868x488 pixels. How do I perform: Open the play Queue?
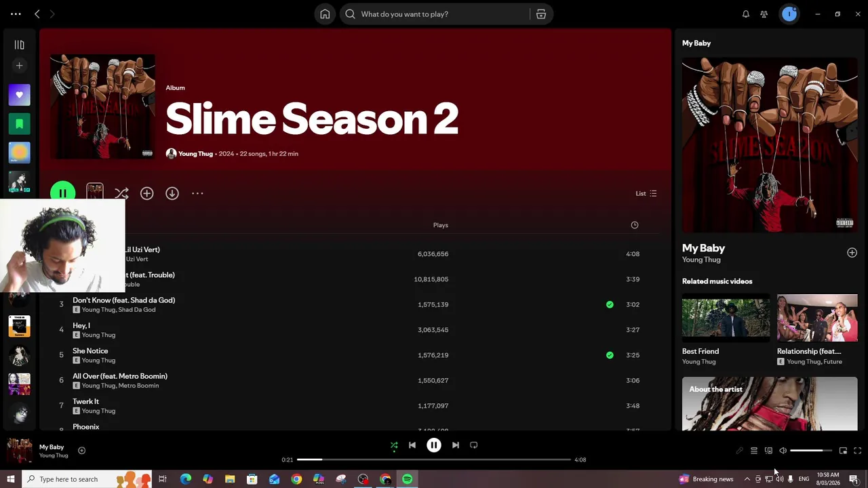pos(754,451)
